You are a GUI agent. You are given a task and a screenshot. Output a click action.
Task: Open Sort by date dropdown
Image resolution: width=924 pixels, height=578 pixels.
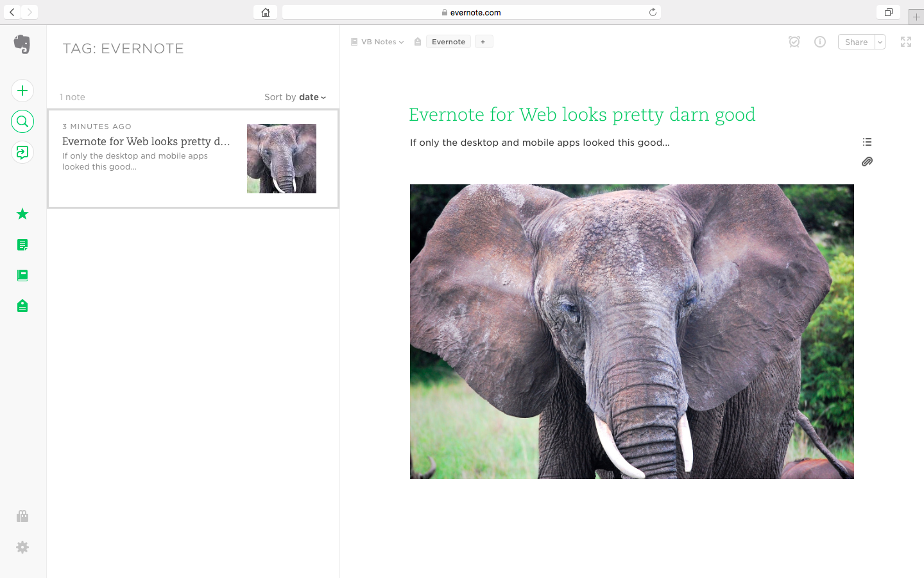pyautogui.click(x=295, y=97)
